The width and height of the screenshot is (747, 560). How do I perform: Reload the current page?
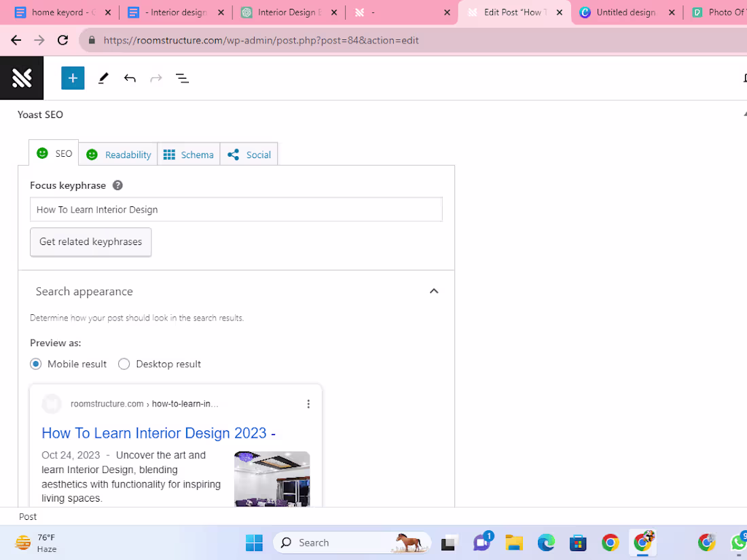[x=62, y=40]
